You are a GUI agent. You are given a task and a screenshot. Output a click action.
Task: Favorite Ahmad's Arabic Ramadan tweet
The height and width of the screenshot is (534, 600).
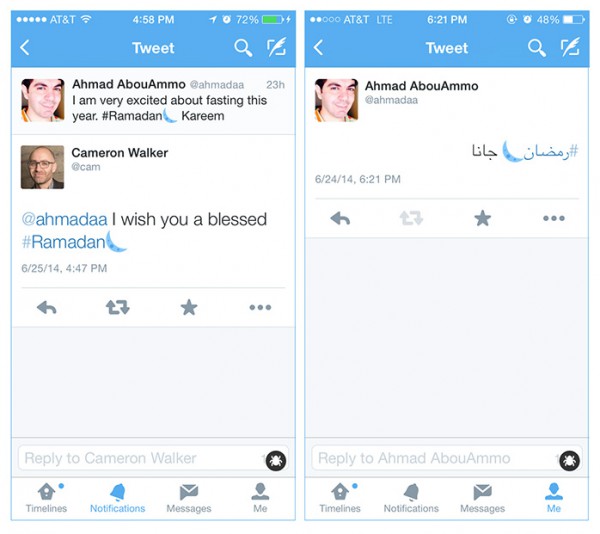click(x=483, y=218)
